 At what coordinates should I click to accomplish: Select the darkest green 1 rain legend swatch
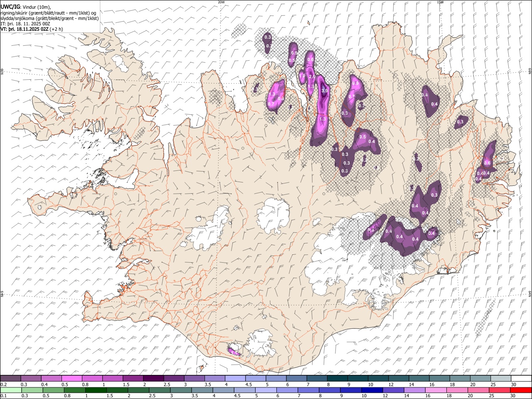coord(96,390)
